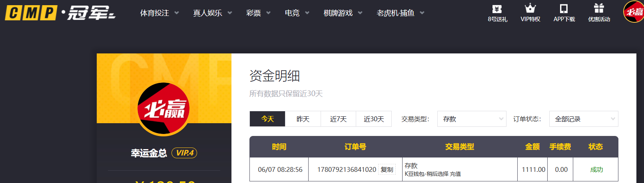This screenshot has width=644, height=183.
Task: Click the 订单号 column header
Action: click(355, 147)
